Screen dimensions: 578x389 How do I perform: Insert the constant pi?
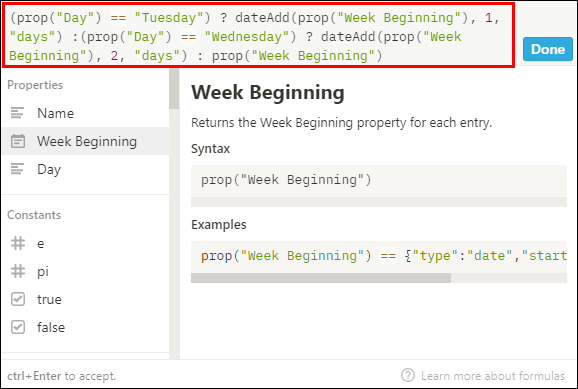pyautogui.click(x=86, y=271)
